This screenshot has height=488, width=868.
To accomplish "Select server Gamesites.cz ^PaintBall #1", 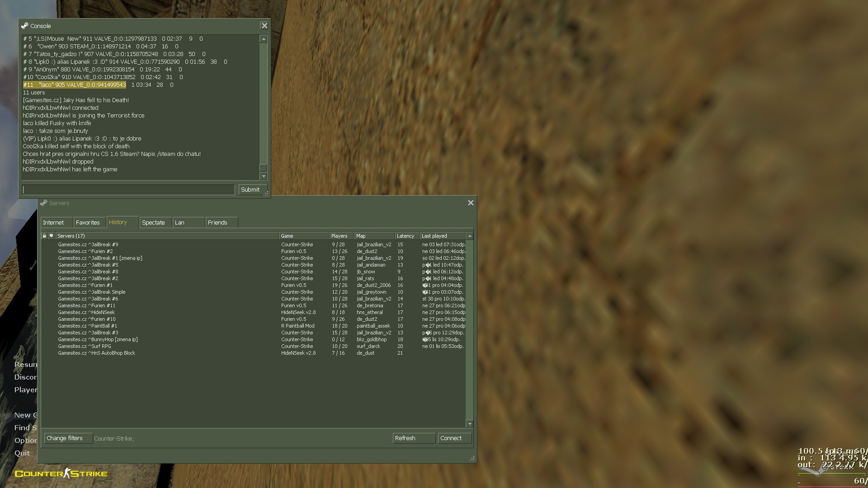I will tap(253, 326).
